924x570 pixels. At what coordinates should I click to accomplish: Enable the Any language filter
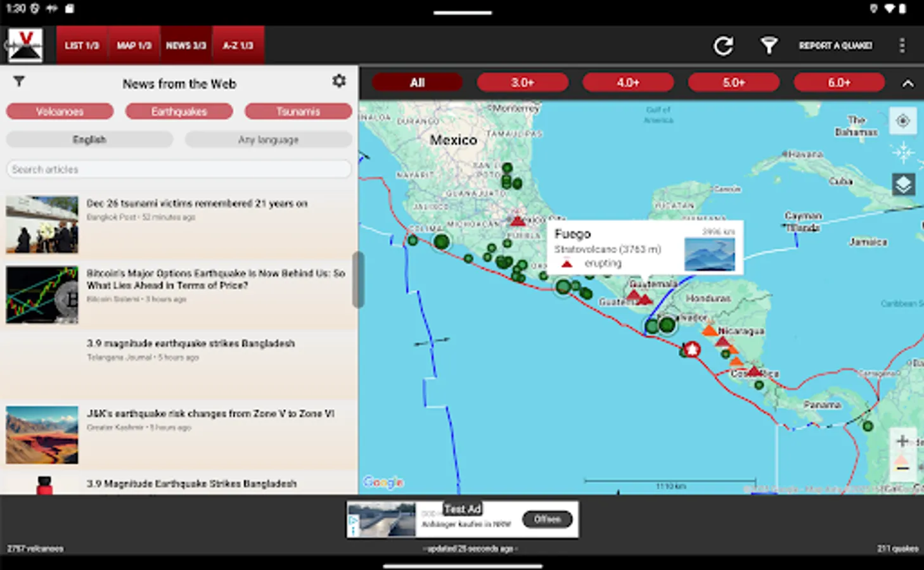(268, 139)
